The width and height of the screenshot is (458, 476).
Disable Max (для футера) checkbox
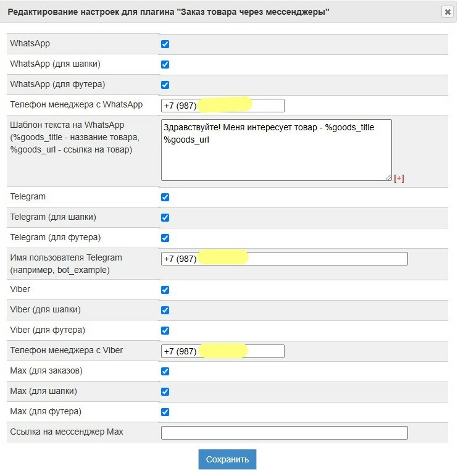165,412
